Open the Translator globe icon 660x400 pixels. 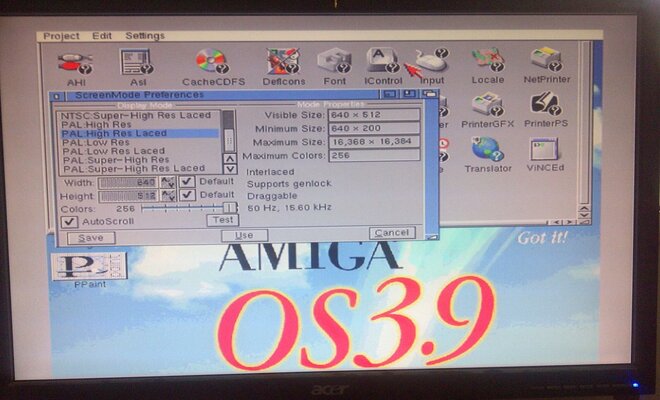point(488,149)
